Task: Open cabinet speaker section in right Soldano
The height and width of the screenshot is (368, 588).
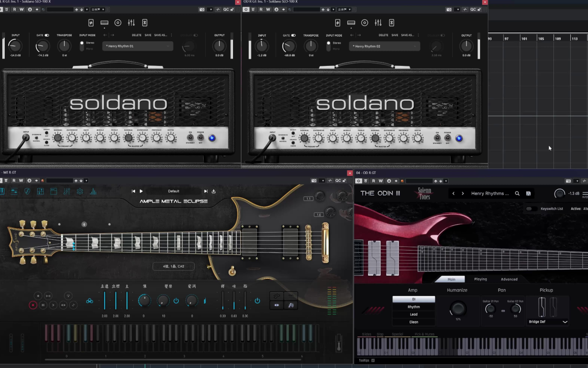Action: 365,23
